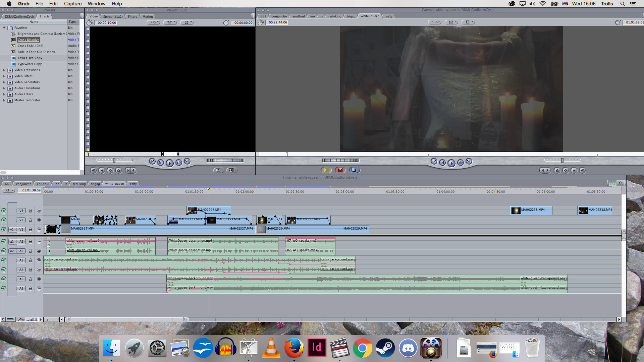644x362 pixels.
Task: Collapse the Favorites bin
Action: click(4, 28)
